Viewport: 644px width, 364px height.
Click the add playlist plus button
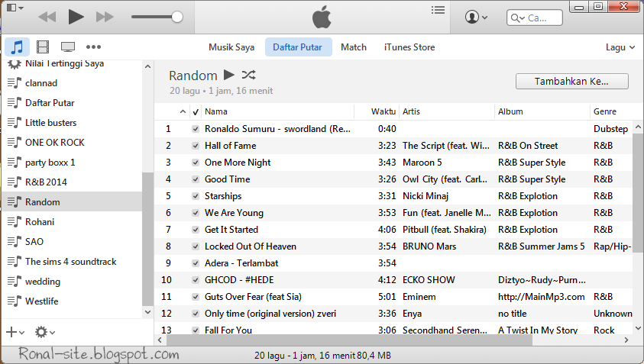point(15,332)
